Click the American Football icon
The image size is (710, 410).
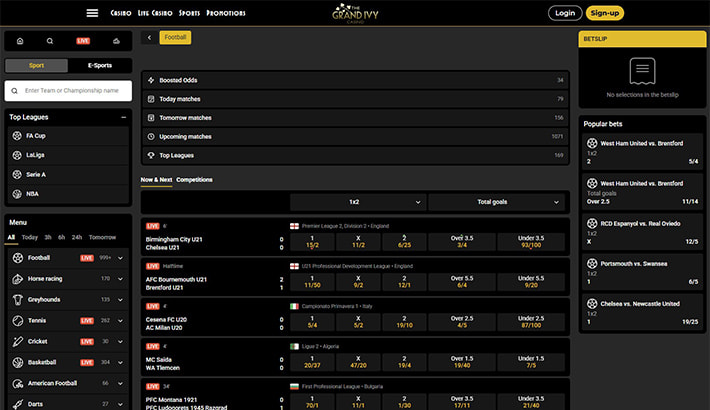coord(18,383)
